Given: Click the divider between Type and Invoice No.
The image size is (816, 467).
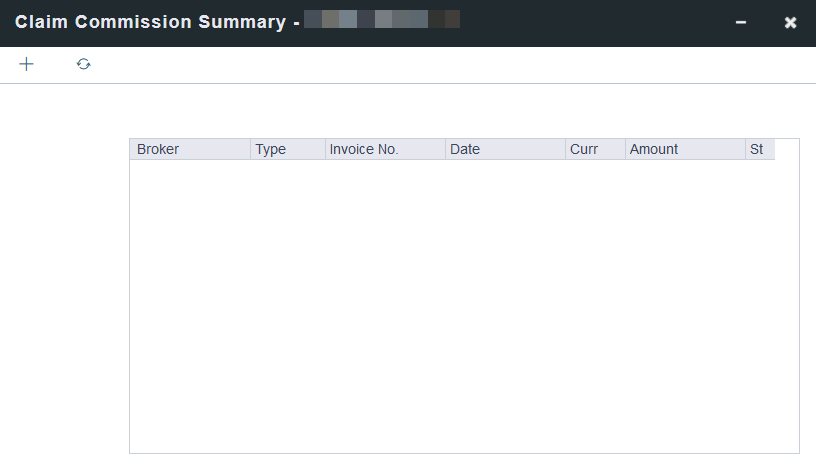Looking at the screenshot, I should click(325, 149).
